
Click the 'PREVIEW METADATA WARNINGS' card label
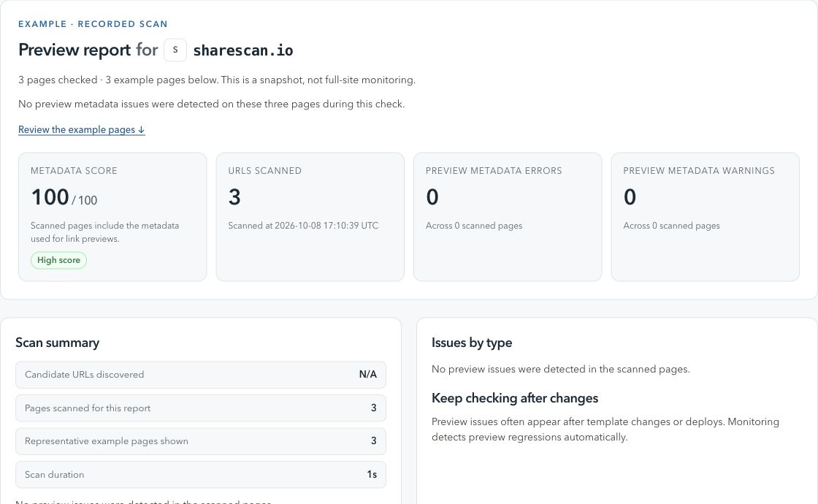698,171
